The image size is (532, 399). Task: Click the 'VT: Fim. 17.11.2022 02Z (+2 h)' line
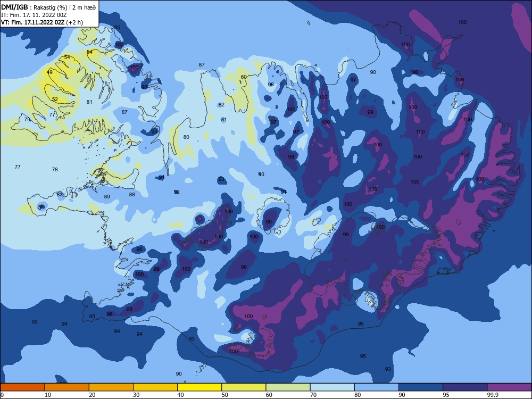pyautogui.click(x=42, y=22)
